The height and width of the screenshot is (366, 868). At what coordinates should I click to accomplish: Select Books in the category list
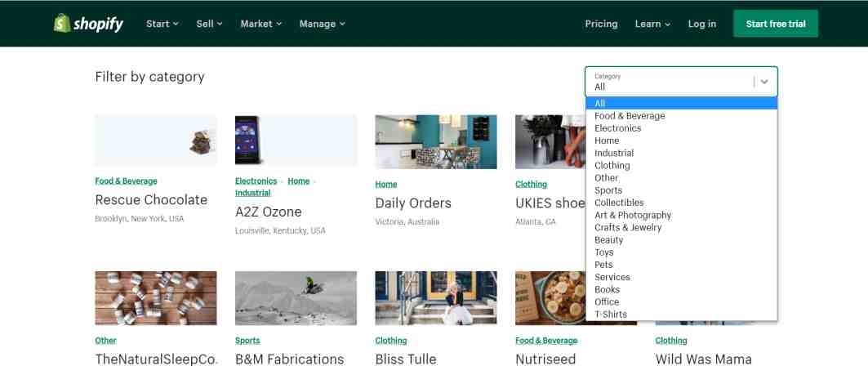coord(682,289)
